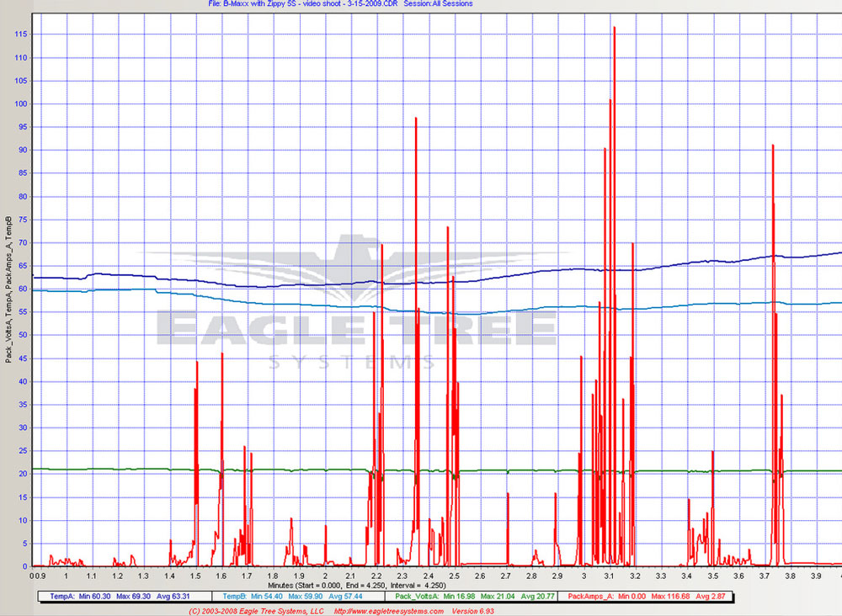Click the 3.1 minute label on the time axis

[x=610, y=576]
